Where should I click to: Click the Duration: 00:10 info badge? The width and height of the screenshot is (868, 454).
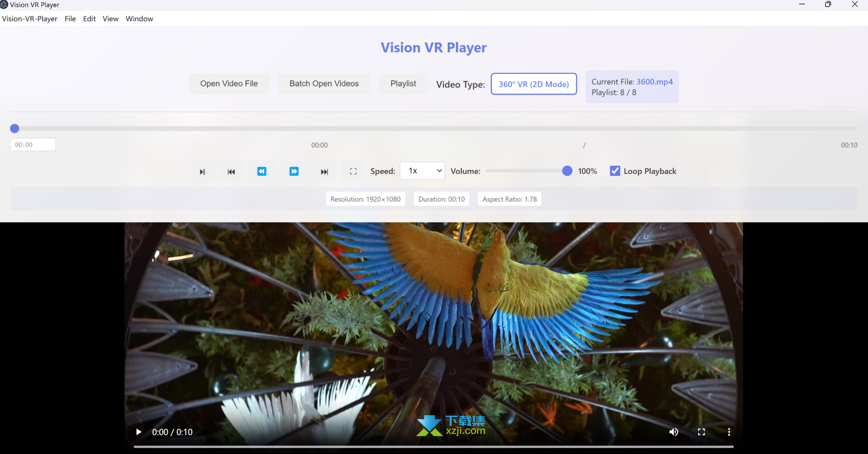[442, 199]
